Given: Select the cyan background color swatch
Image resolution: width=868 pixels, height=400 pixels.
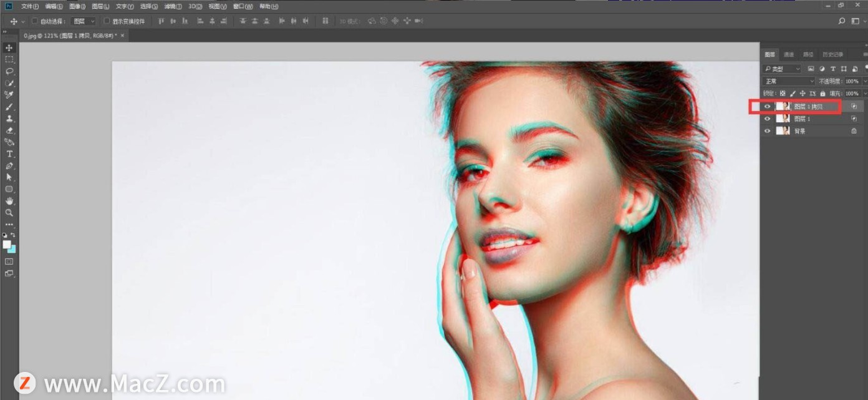Looking at the screenshot, I should [12, 250].
